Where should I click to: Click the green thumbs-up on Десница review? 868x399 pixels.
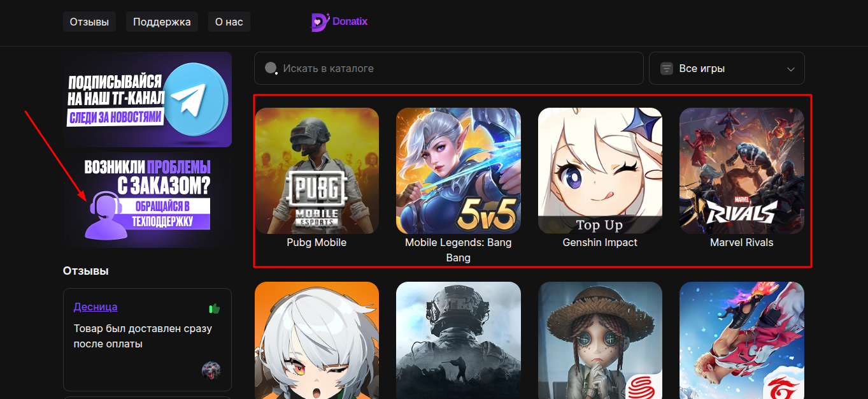(215, 308)
